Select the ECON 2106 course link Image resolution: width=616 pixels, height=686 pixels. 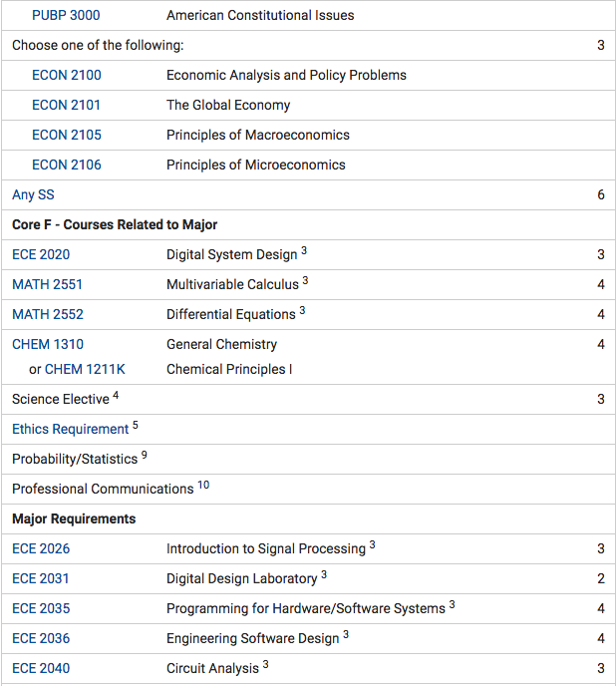(67, 165)
